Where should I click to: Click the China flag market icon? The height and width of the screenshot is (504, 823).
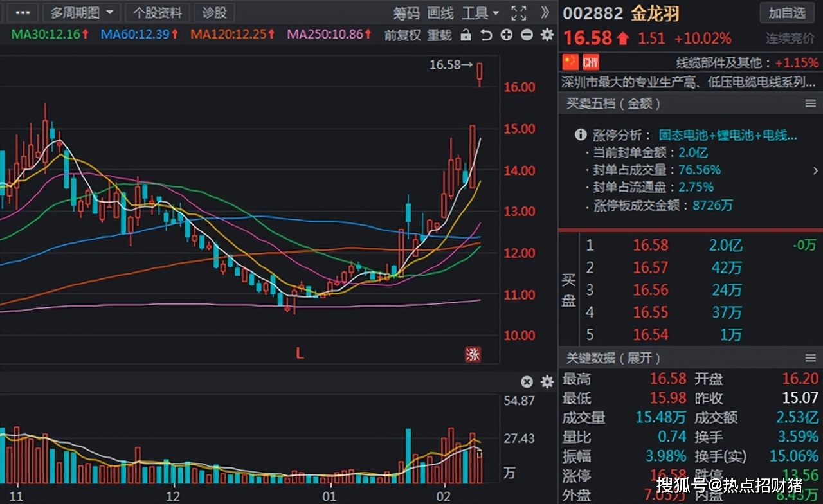[x=571, y=62]
